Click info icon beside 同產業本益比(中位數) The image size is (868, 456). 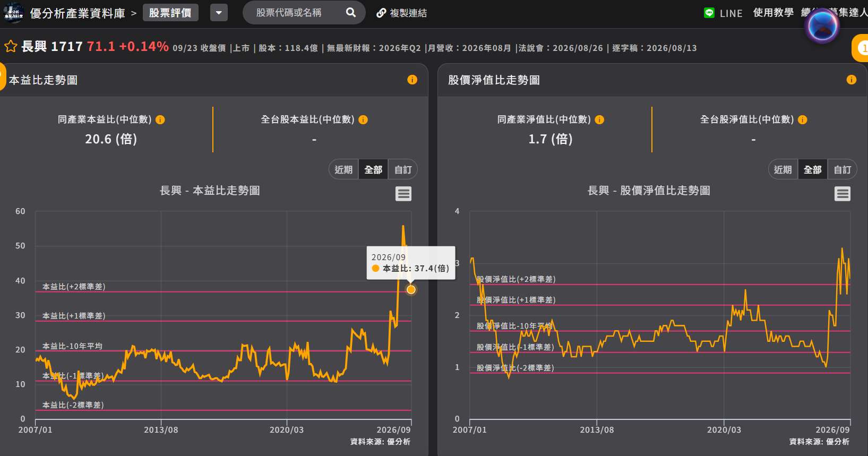click(160, 120)
